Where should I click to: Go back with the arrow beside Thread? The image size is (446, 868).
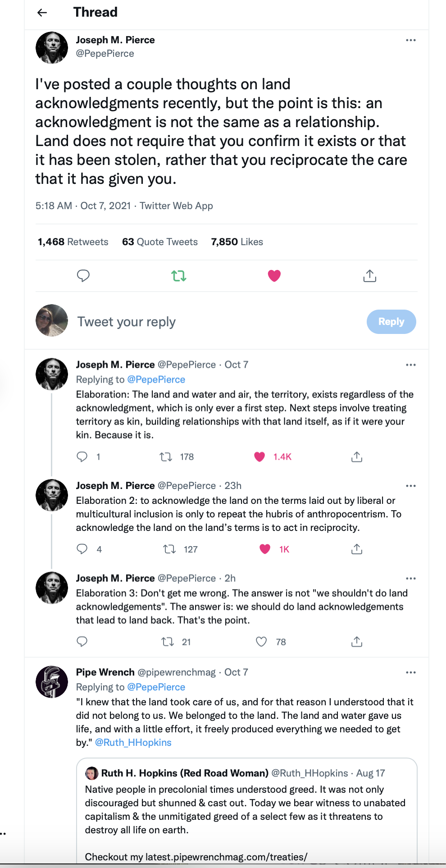(42, 13)
